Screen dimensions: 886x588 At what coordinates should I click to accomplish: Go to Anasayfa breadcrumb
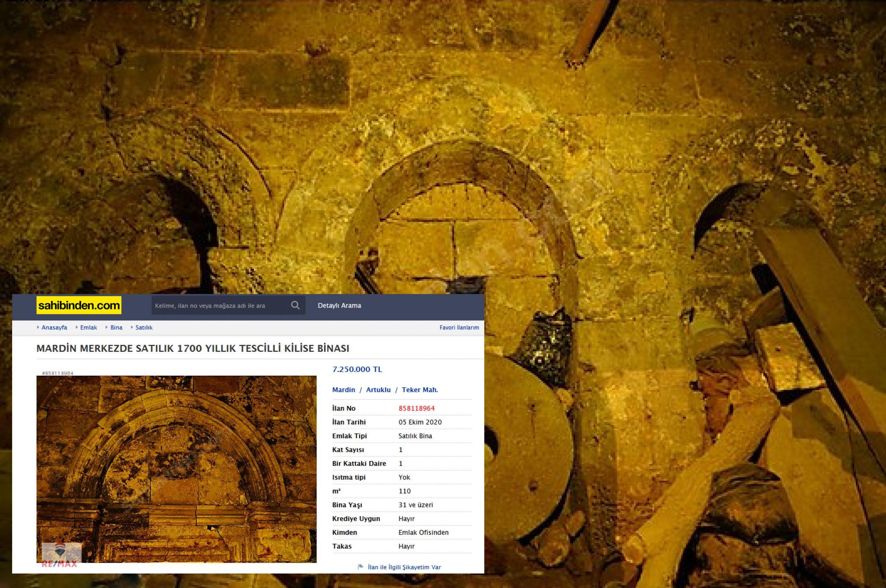(x=54, y=327)
